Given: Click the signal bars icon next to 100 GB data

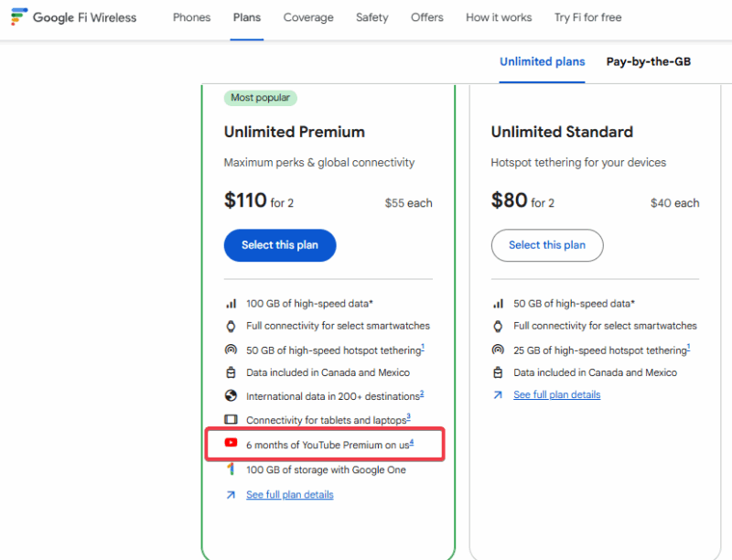Looking at the screenshot, I should 231,302.
